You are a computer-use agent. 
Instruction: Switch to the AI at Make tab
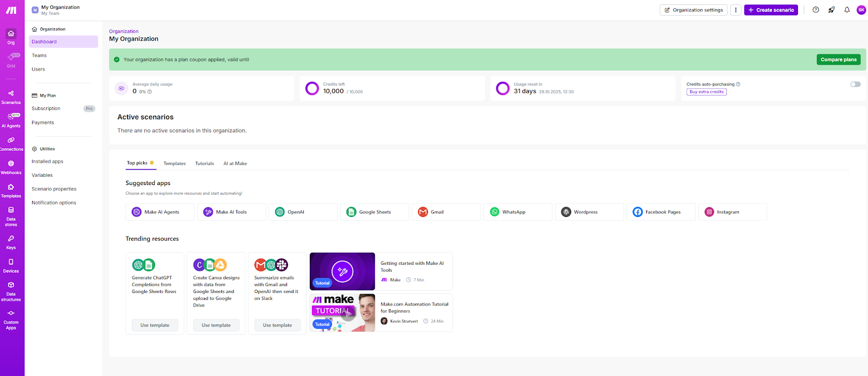(x=235, y=163)
